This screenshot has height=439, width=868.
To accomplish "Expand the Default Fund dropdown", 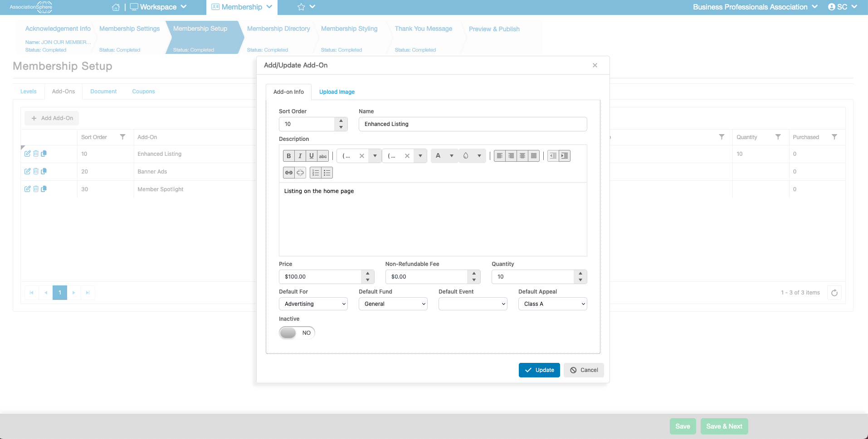I will coord(393,304).
